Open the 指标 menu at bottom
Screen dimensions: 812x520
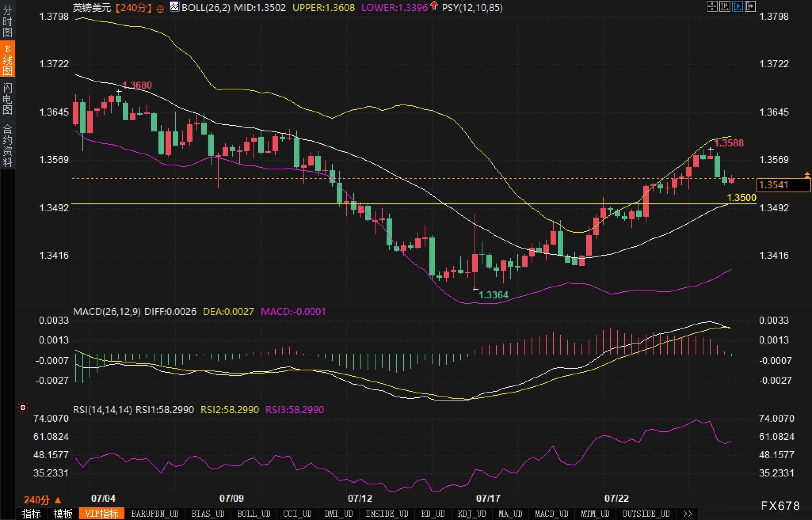click(31, 514)
